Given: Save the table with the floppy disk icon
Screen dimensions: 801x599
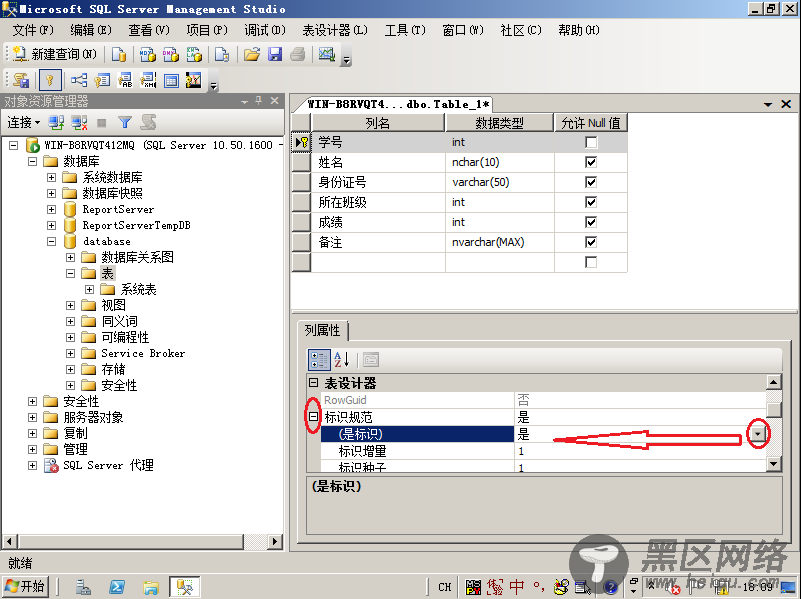Looking at the screenshot, I should click(x=275, y=54).
